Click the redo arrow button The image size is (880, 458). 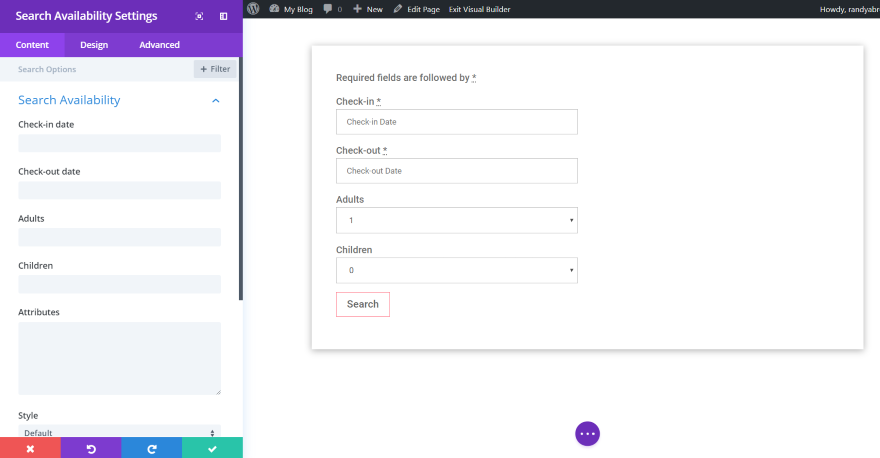point(151,449)
